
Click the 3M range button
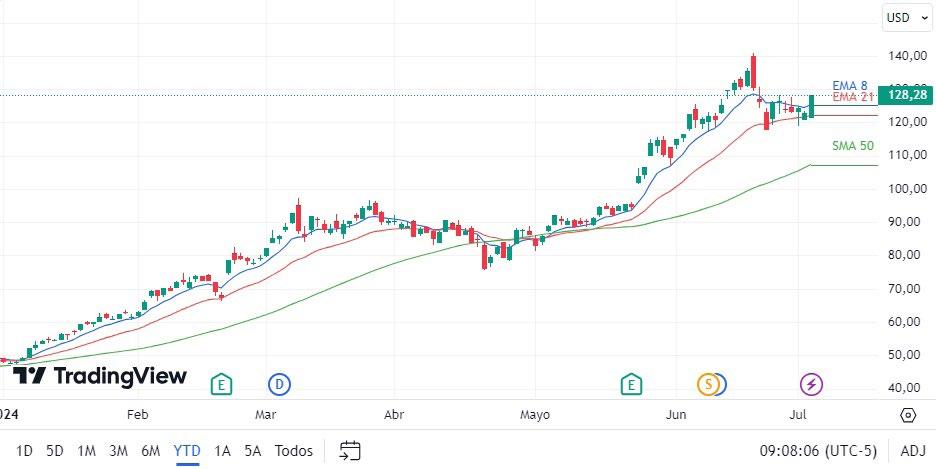tap(119, 451)
